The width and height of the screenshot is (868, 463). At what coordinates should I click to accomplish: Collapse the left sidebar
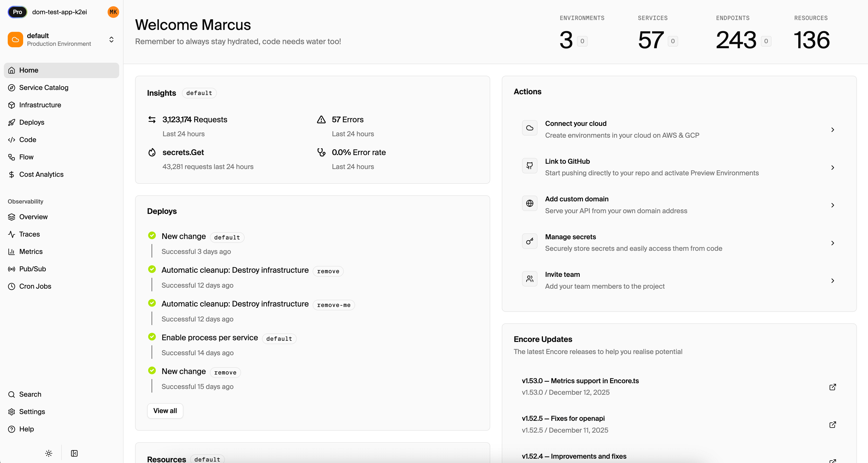74,453
